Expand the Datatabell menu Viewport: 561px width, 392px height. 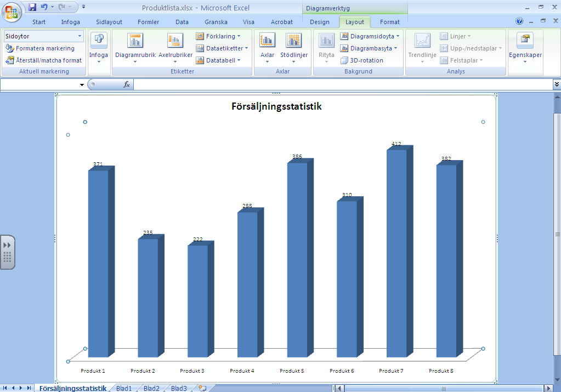[218, 60]
